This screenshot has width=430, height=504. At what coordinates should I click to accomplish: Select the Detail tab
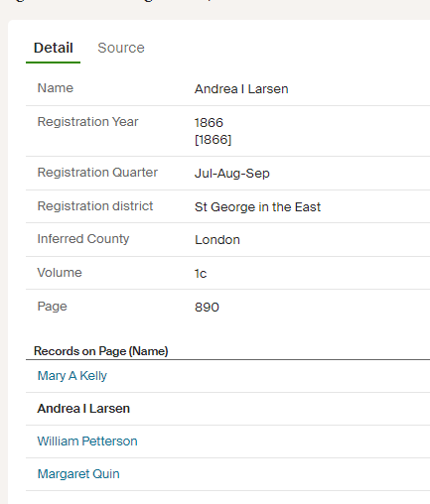(x=54, y=48)
